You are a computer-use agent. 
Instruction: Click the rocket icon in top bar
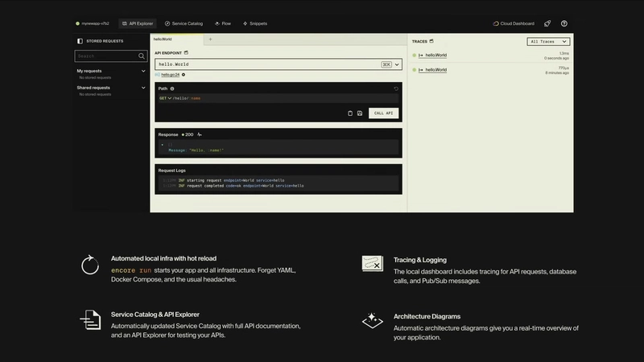(x=547, y=24)
